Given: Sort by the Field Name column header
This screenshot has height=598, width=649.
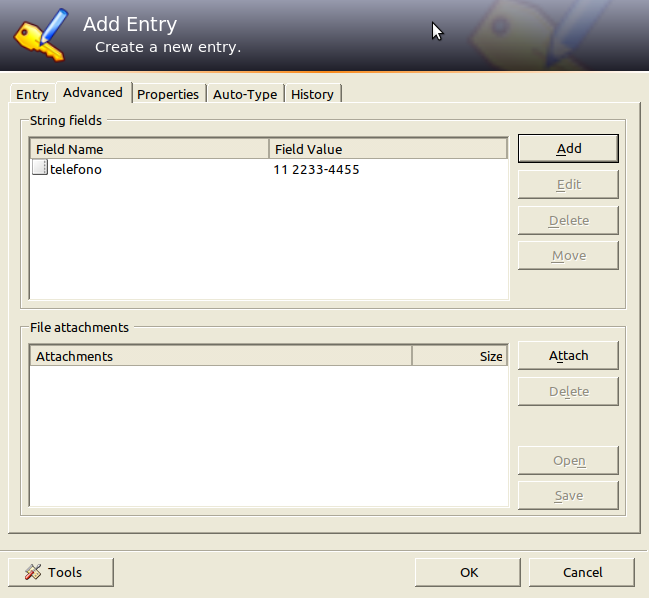Looking at the screenshot, I should pyautogui.click(x=149, y=149).
